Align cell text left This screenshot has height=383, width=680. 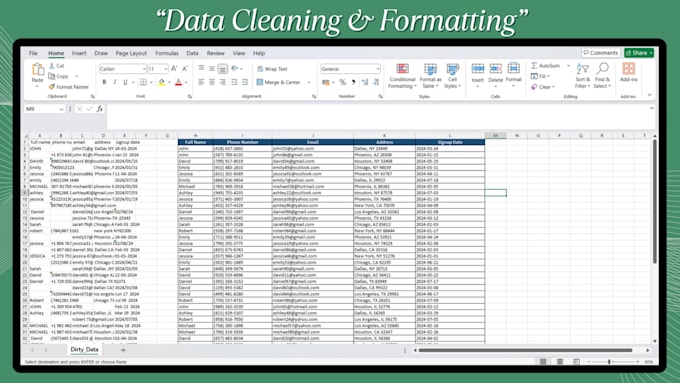tap(201, 82)
